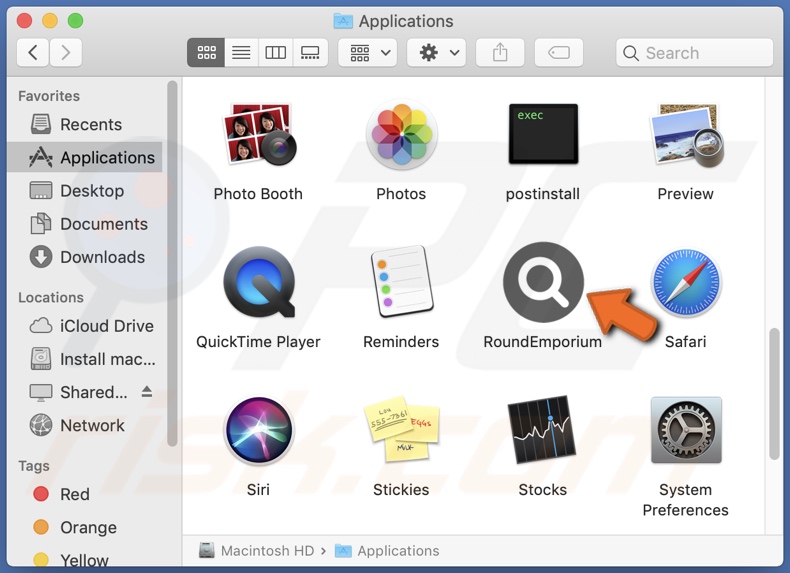Open the Install mac... volume
Image resolution: width=790 pixels, height=573 pixels.
85,359
